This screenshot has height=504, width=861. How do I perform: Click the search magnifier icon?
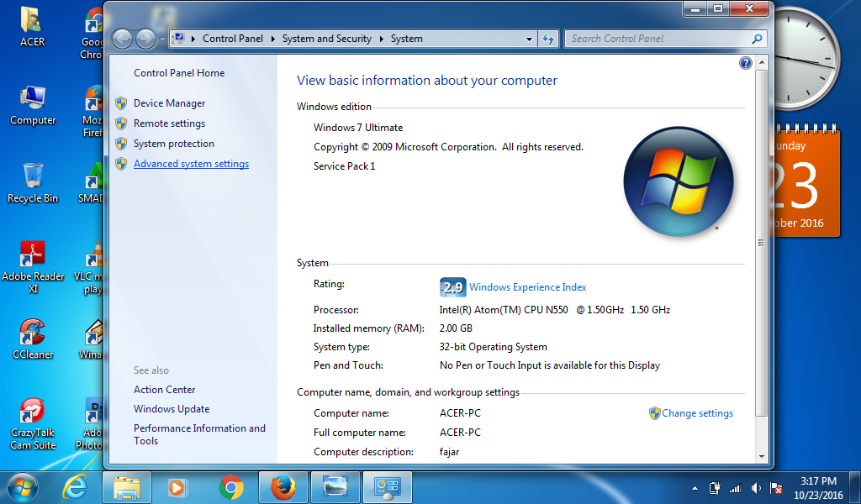pos(758,39)
